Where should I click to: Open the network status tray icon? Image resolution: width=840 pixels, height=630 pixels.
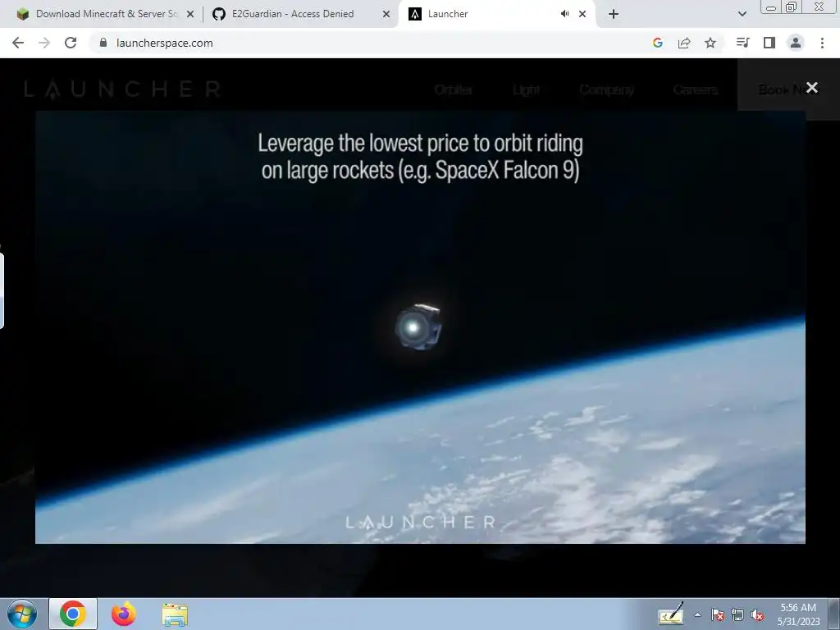pos(737,614)
